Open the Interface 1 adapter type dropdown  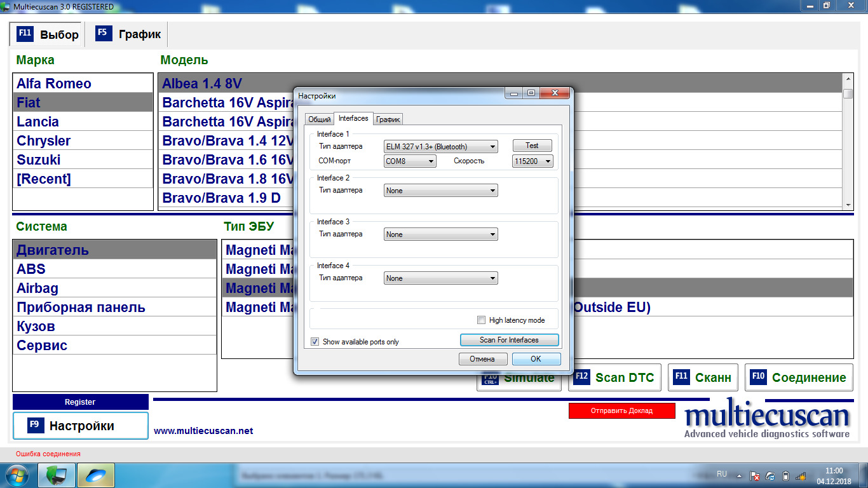point(440,146)
